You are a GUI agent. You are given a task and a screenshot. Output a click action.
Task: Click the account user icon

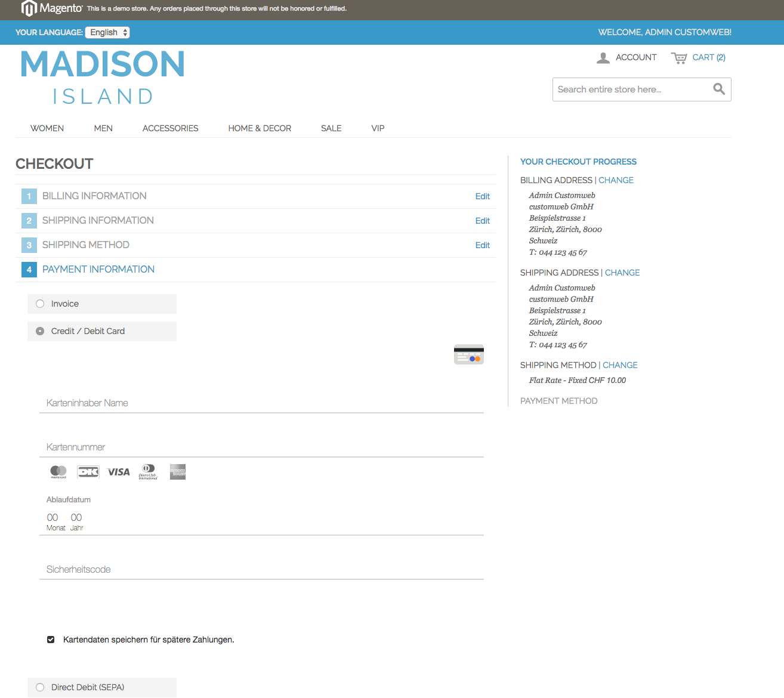(603, 58)
